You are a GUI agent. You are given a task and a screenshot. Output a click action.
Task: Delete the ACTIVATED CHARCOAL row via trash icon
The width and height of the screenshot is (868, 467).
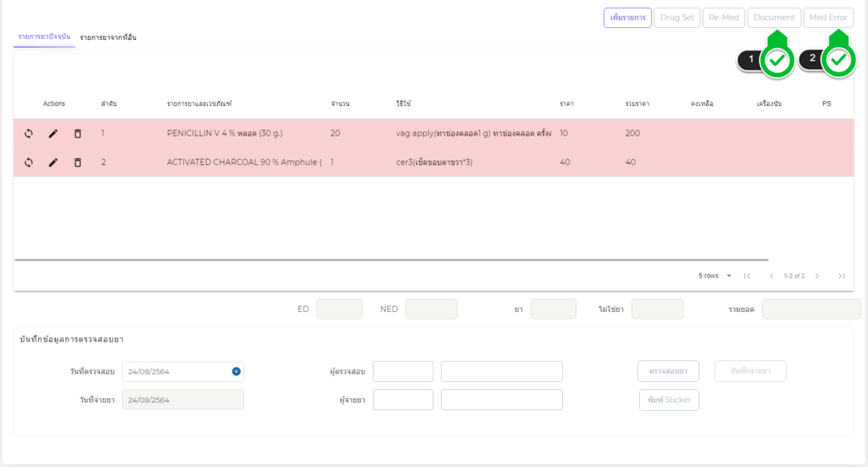78,163
